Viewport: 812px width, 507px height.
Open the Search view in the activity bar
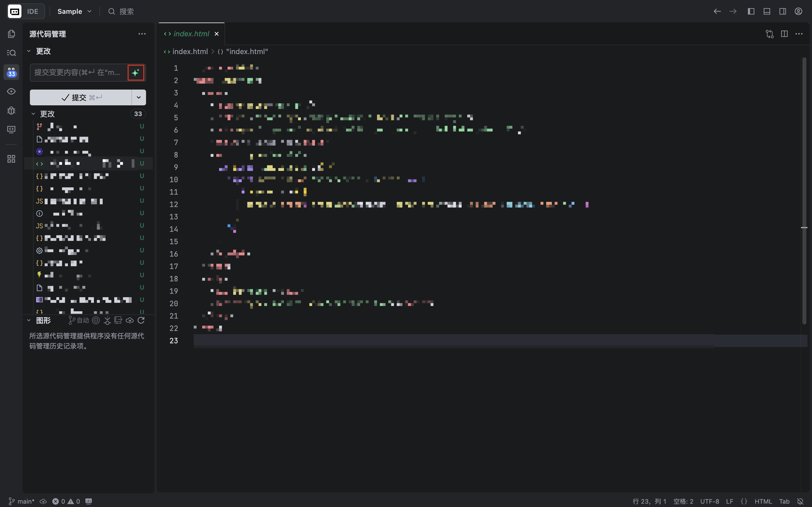11,53
